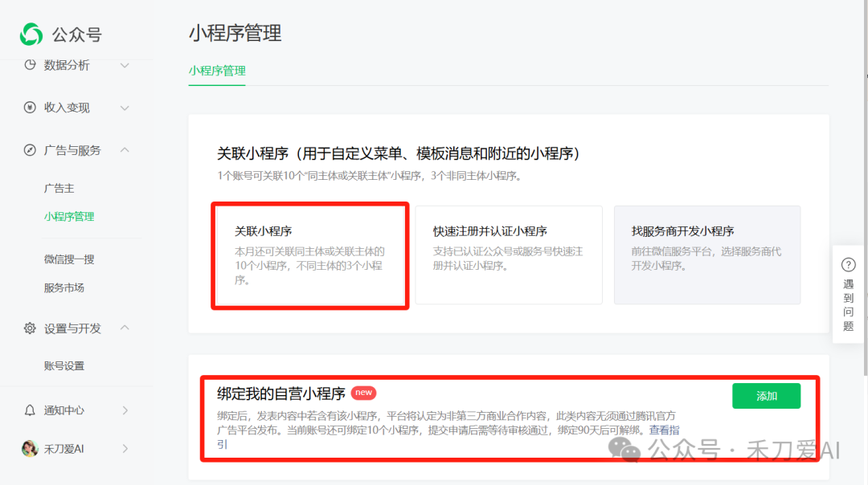Click the question mark help icon

pyautogui.click(x=848, y=265)
